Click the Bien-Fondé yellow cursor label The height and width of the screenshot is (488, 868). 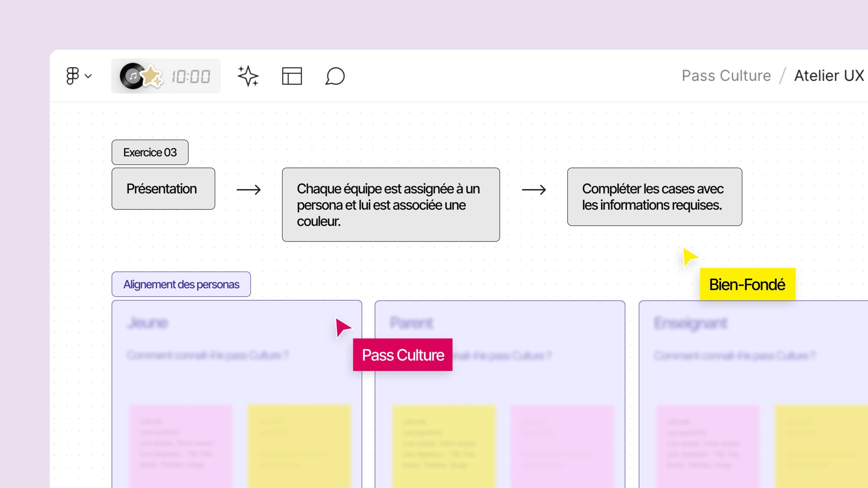[747, 284]
